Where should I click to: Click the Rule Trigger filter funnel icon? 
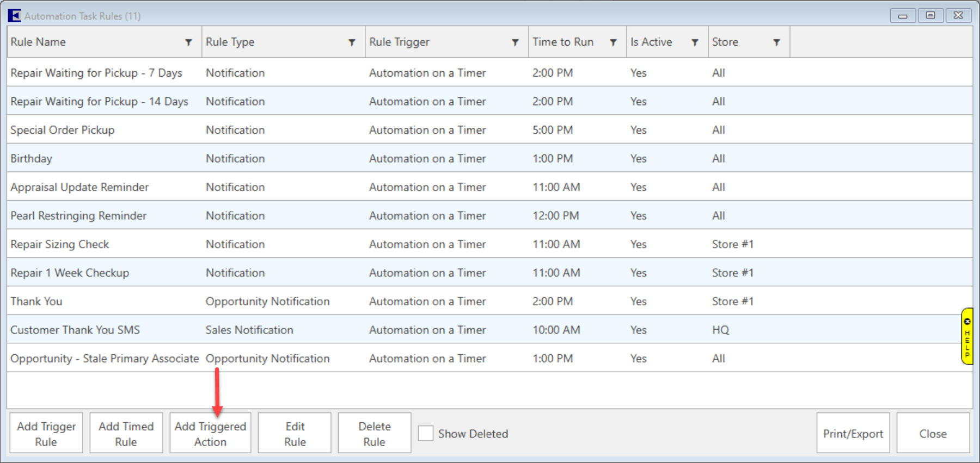click(515, 42)
